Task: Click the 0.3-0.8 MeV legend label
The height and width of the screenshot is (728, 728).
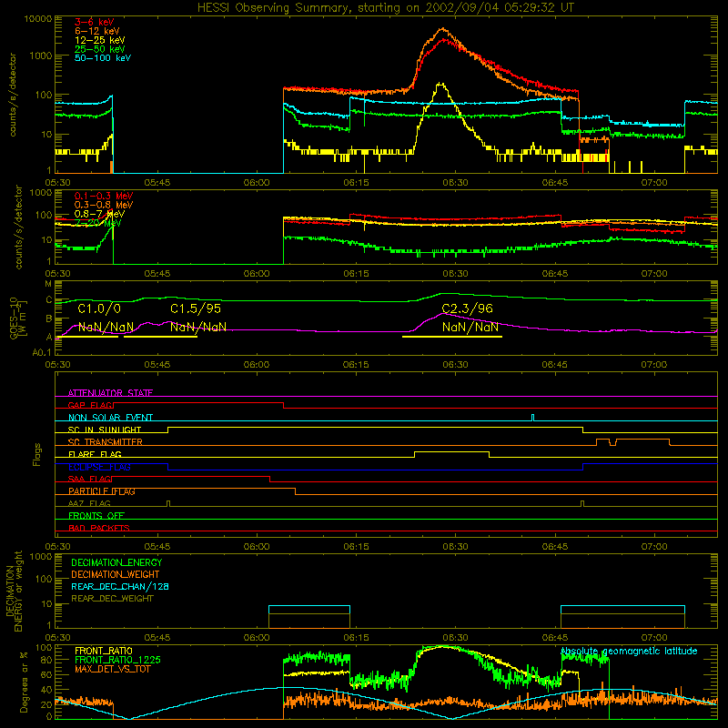Action: (x=104, y=205)
